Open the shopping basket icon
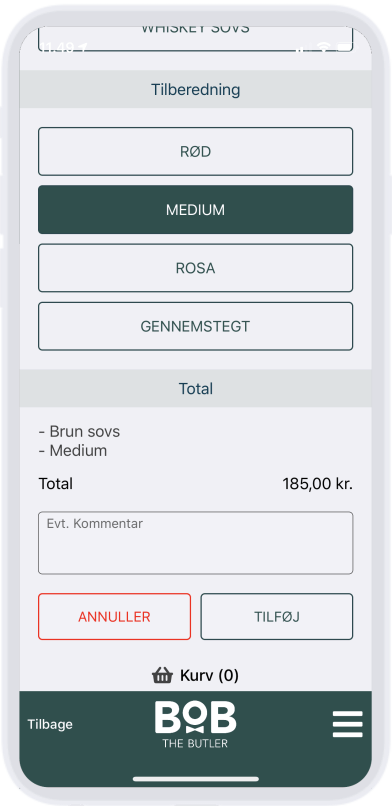392x806 pixels. 162,675
